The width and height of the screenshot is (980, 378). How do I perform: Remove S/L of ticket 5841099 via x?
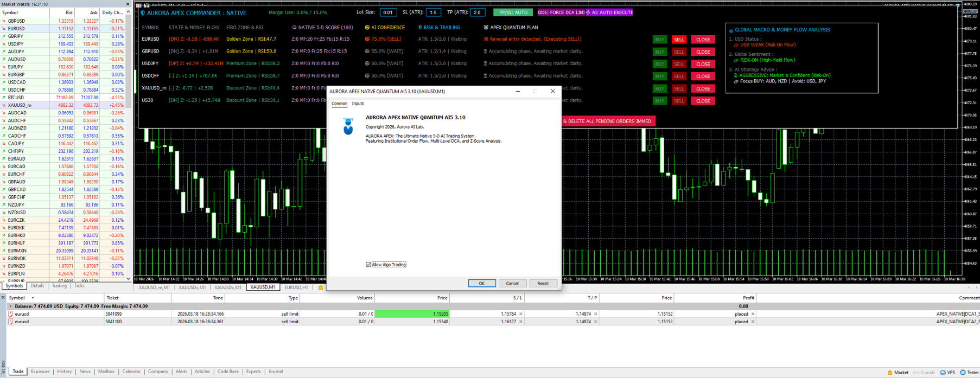click(x=521, y=314)
